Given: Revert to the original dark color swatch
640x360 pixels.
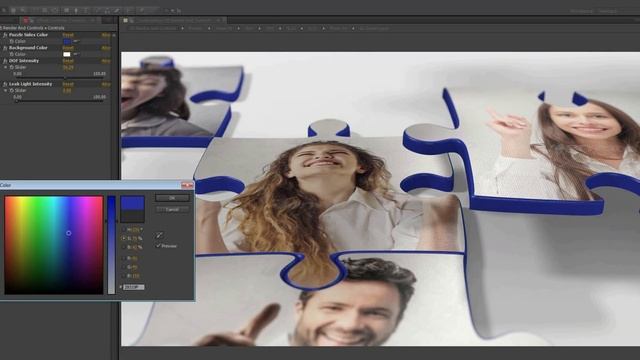Looking at the screenshot, I should pos(132,216).
